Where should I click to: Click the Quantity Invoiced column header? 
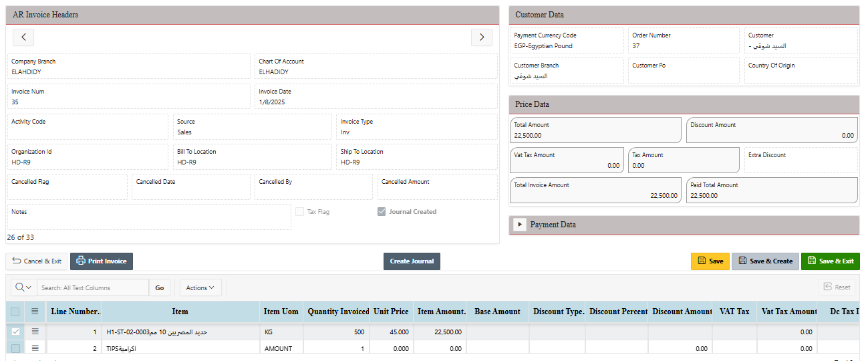[338, 312]
